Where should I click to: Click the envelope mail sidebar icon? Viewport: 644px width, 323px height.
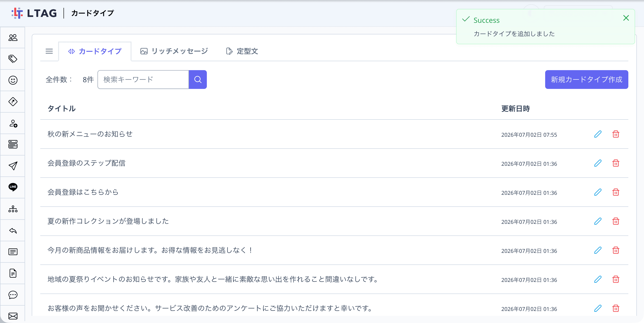(x=13, y=316)
